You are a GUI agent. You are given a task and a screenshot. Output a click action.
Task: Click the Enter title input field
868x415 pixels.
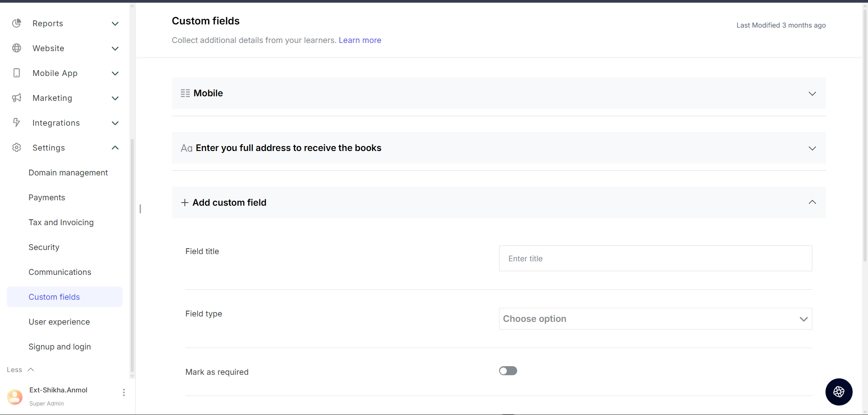pyautogui.click(x=655, y=259)
